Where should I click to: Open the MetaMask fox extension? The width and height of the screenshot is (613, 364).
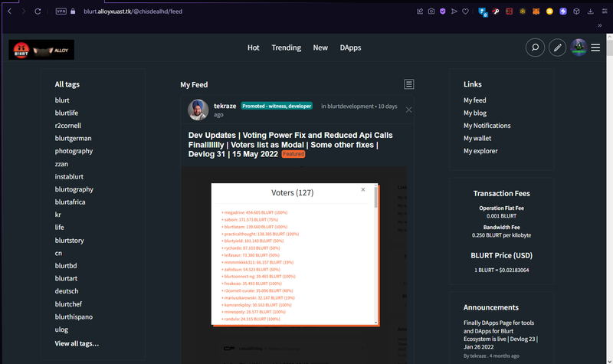coord(536,11)
